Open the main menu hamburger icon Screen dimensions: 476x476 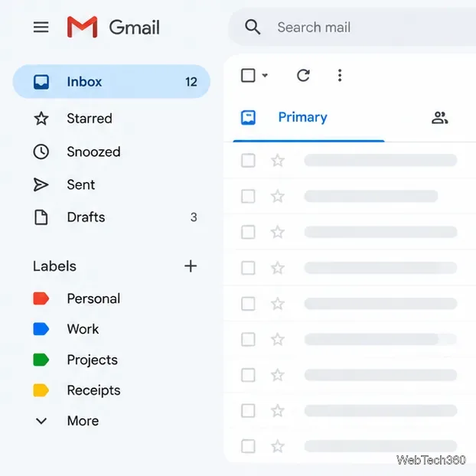click(41, 27)
